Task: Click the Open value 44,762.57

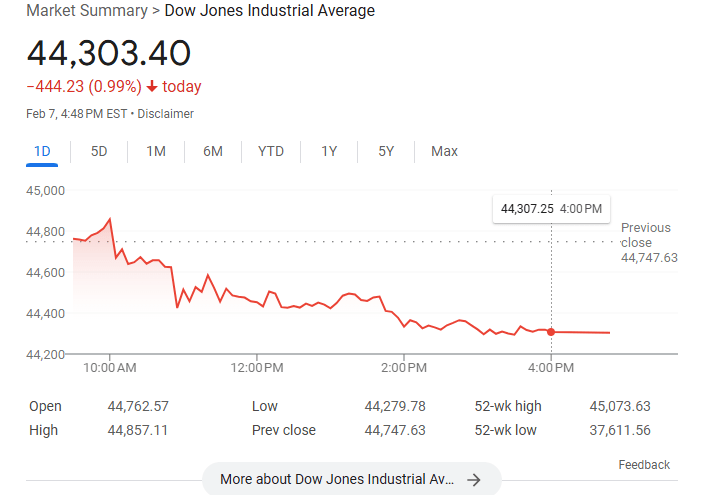Action: pyautogui.click(x=138, y=406)
